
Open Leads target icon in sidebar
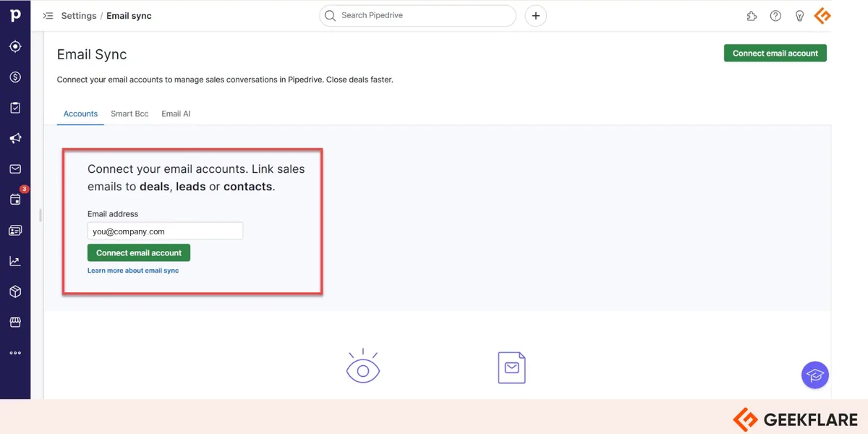(x=15, y=46)
